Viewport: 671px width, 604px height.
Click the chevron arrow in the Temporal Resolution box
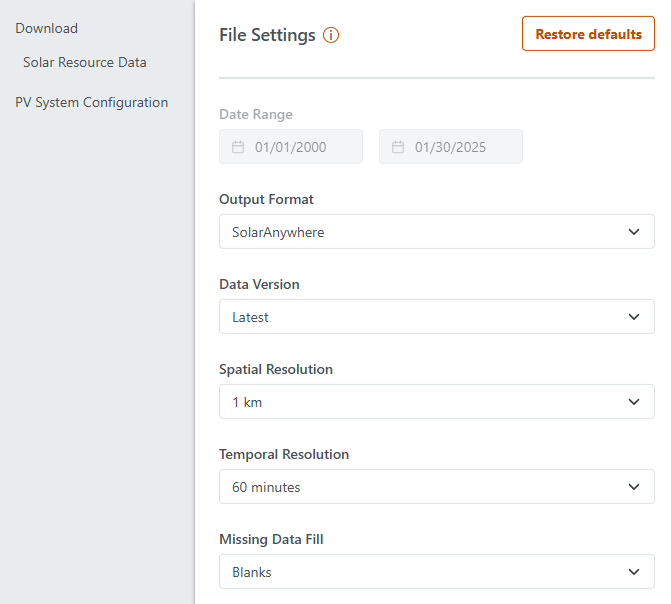[x=634, y=487]
